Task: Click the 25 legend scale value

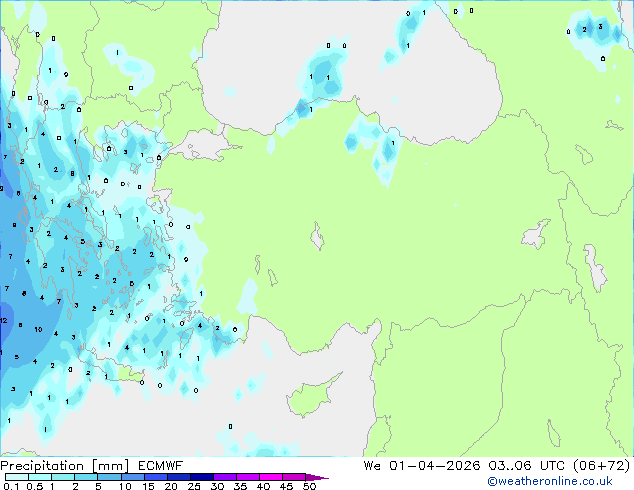Action: 194,486
